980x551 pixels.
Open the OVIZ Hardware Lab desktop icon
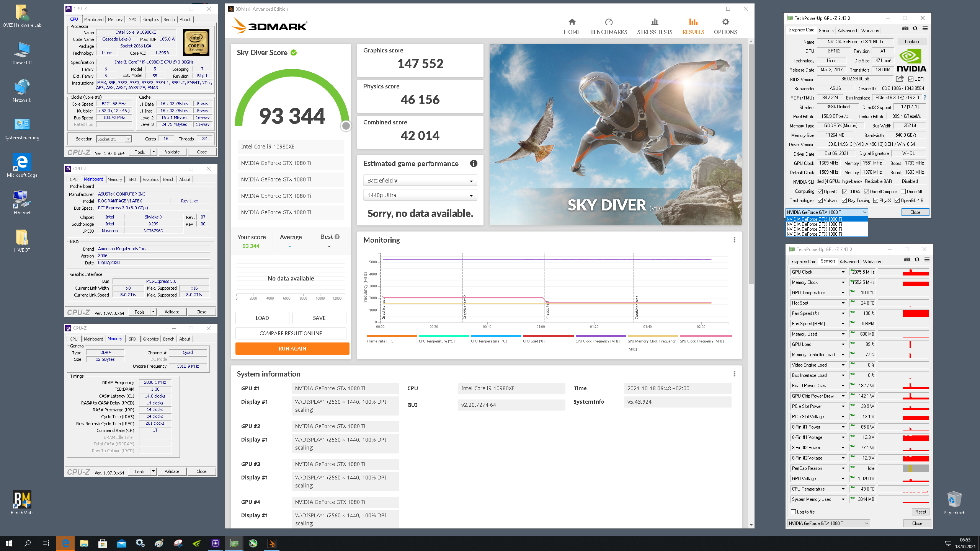(22, 16)
